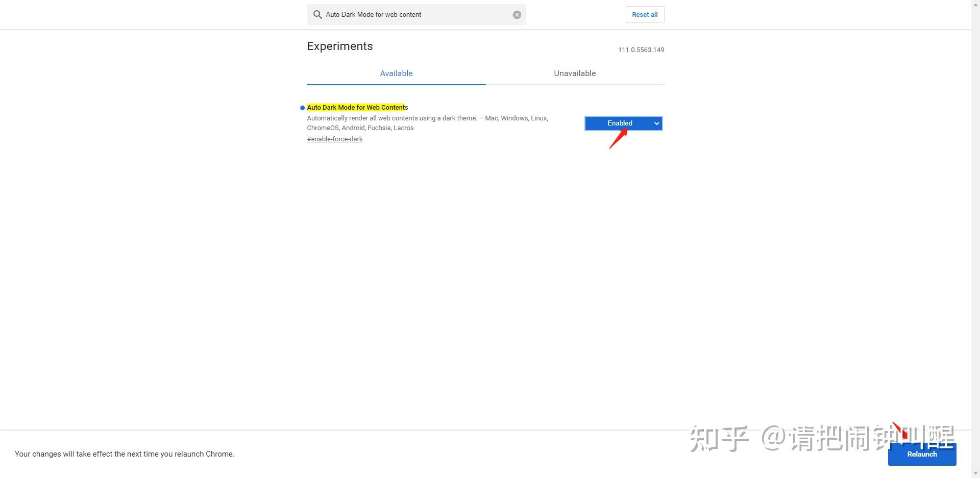Click the chevron arrow on the Enabled dropdown

[x=657, y=123]
